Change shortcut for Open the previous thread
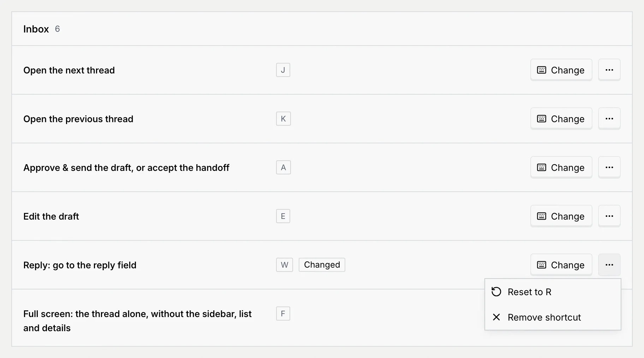This screenshot has height=358, width=644. (561, 119)
